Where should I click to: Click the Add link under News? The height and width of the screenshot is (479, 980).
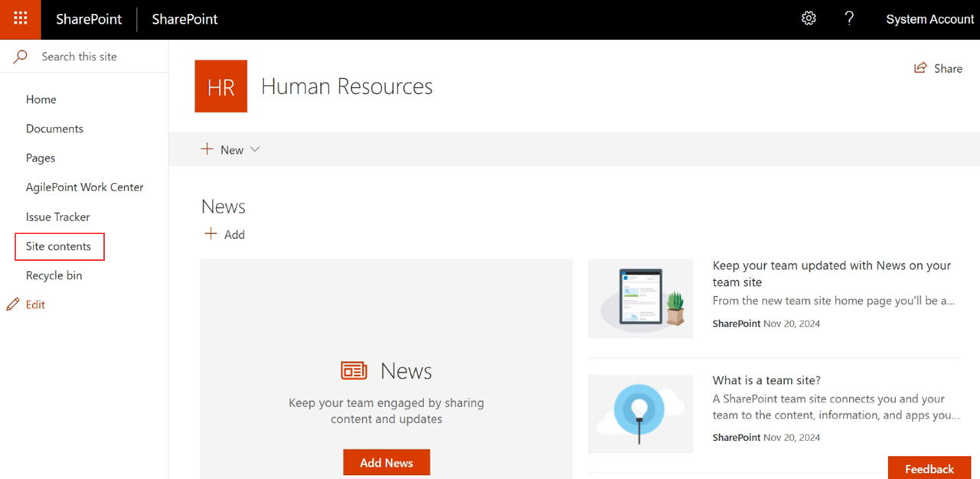click(234, 234)
